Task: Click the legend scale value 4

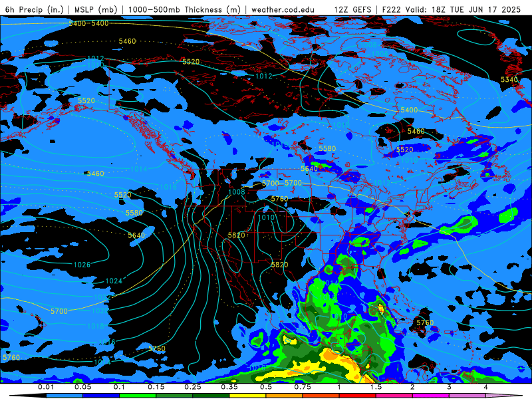Action: 486,387
